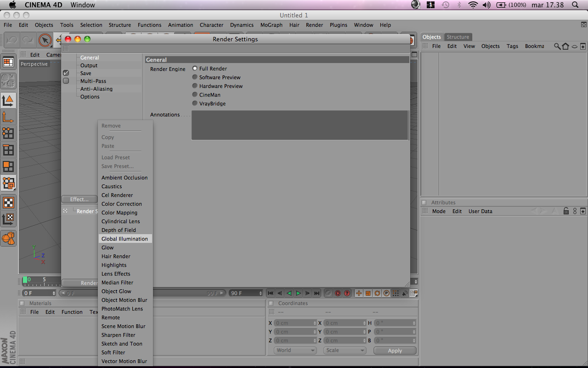
Task: Activate the Object Axis tool
Action: tap(8, 117)
